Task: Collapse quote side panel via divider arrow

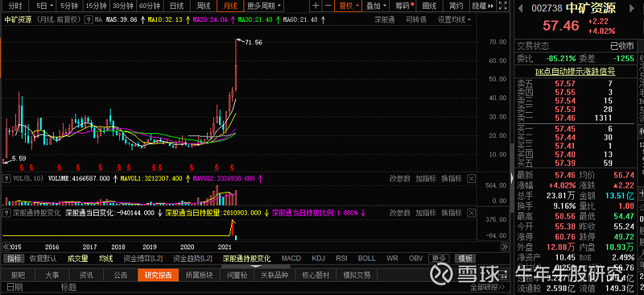Action: (511, 178)
